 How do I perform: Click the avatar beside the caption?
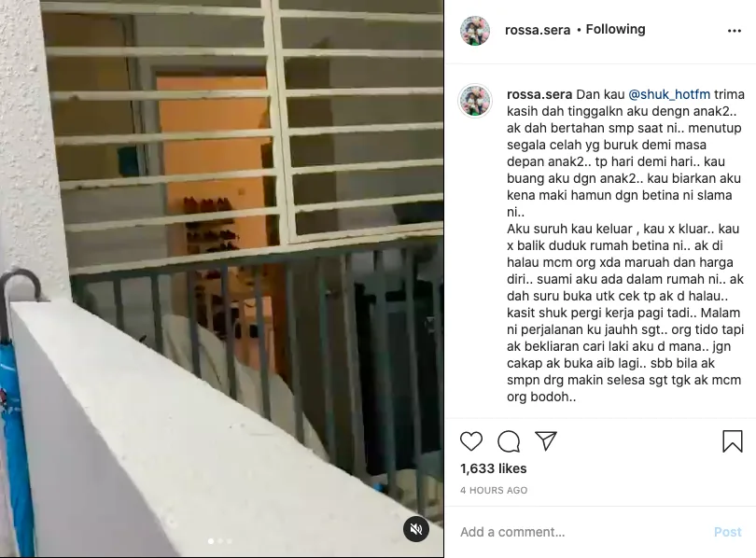(475, 101)
